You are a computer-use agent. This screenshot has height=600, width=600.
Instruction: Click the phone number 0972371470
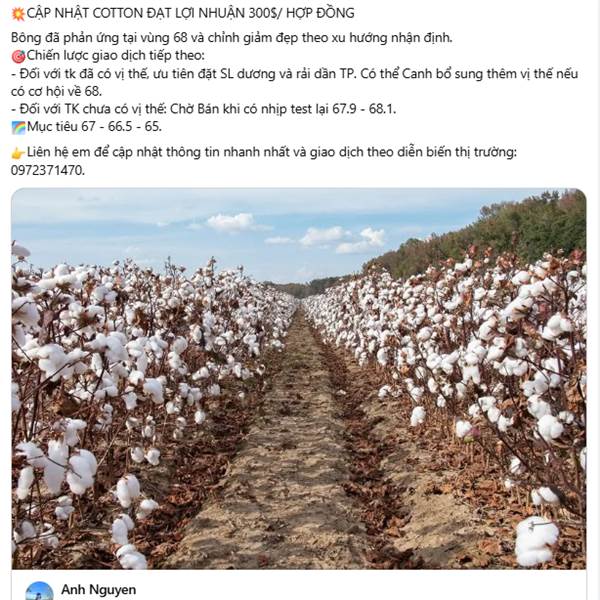47,170
